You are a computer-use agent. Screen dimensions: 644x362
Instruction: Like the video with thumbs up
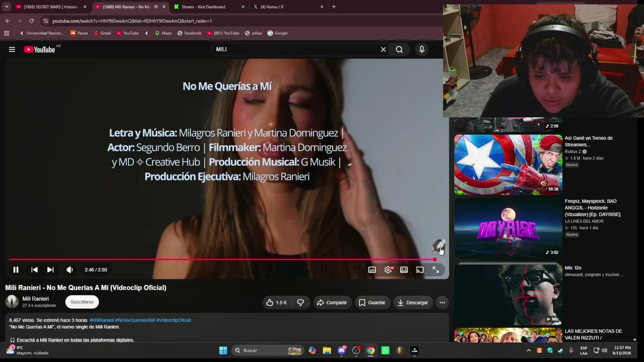277,303
